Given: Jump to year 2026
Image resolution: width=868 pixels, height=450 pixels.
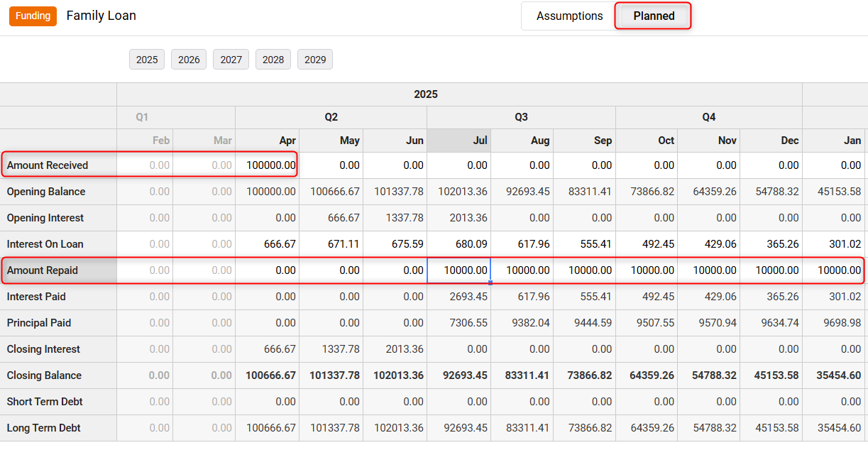Looking at the screenshot, I should click(189, 60).
